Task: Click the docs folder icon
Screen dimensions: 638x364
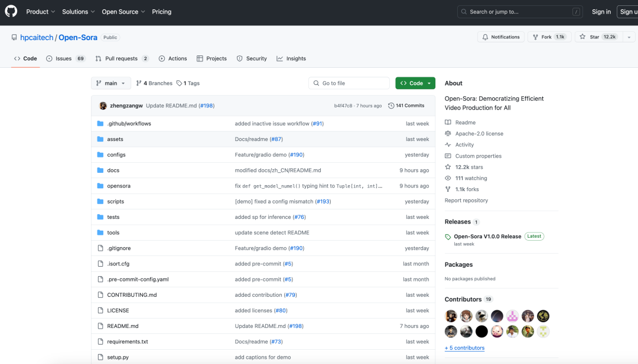Action: tap(100, 170)
